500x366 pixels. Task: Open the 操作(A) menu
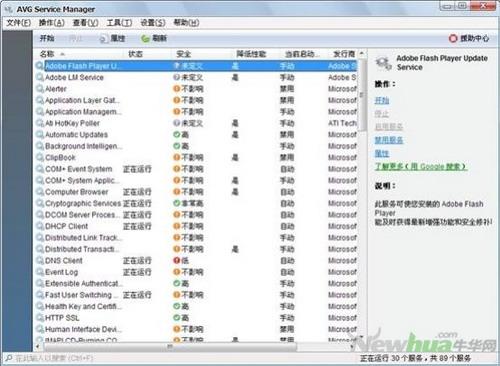(52, 23)
